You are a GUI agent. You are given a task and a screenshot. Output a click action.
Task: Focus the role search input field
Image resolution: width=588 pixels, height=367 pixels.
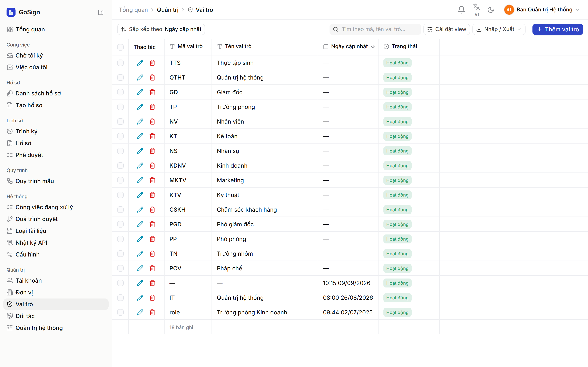point(375,29)
